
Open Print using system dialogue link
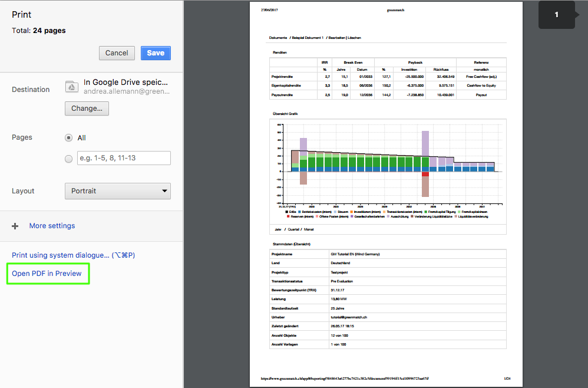point(74,255)
